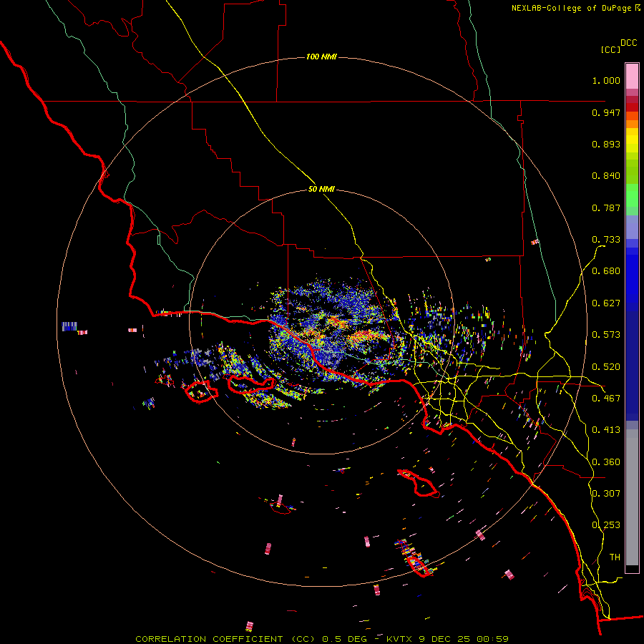The image size is (644, 644).
Task: Click the 0.627 scale label
Action: click(x=606, y=303)
